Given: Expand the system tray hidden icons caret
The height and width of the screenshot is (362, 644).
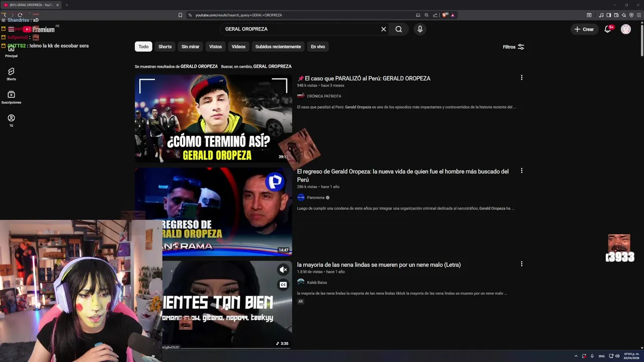Looking at the screenshot, I should 576,356.
